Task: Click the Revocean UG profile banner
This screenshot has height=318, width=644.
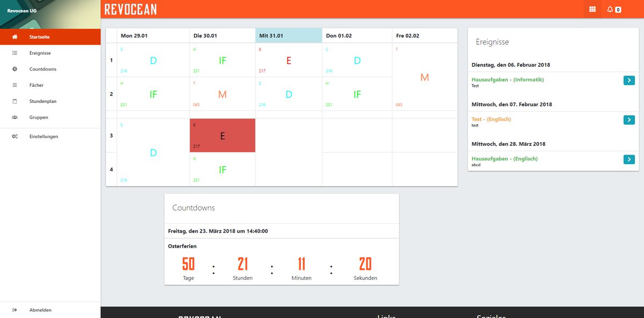Action: [x=50, y=14]
